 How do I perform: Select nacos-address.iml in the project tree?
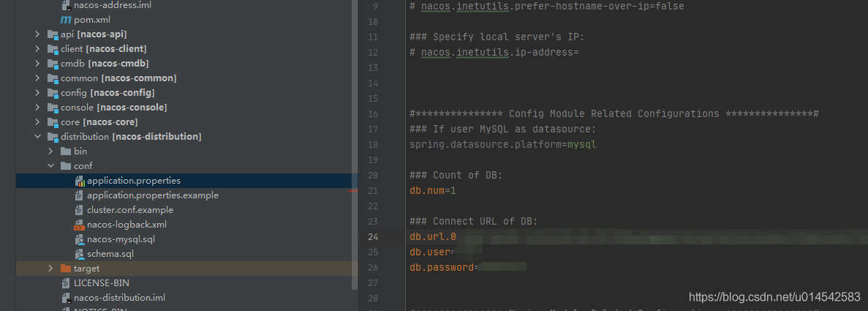point(113,5)
